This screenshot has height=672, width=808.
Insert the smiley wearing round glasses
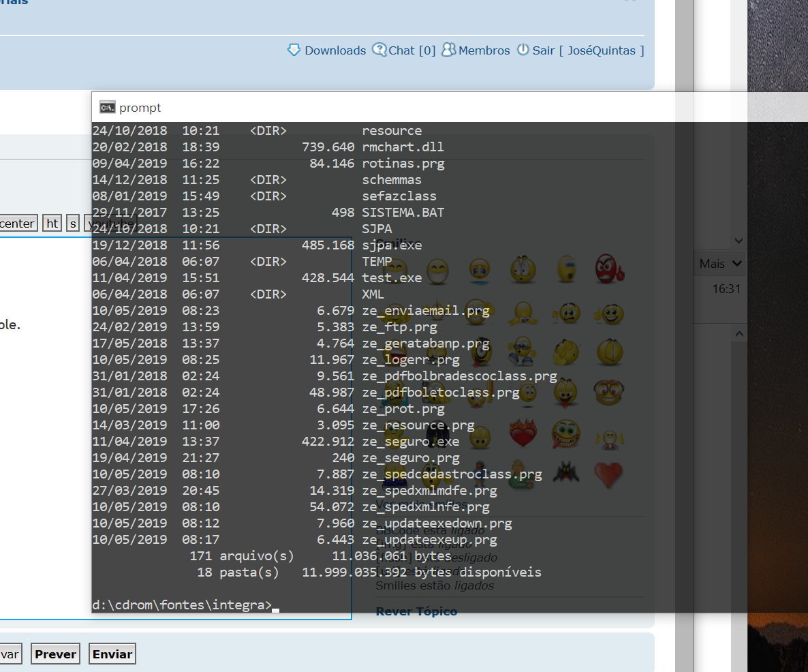pos(608,392)
